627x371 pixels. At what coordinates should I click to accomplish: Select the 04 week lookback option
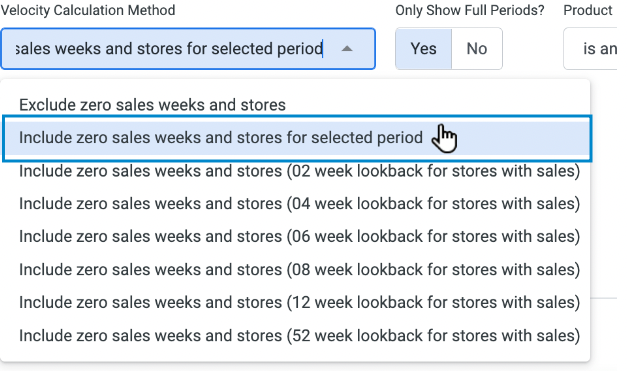point(295,204)
